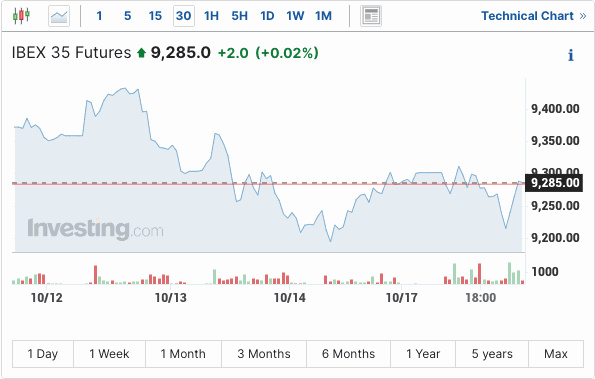The image size is (595, 379).
Task: Click the +2.0 price change value
Action: (233, 53)
